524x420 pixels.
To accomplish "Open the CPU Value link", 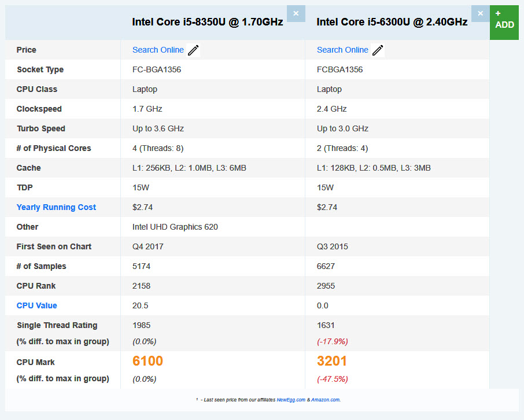I will coord(36,305).
